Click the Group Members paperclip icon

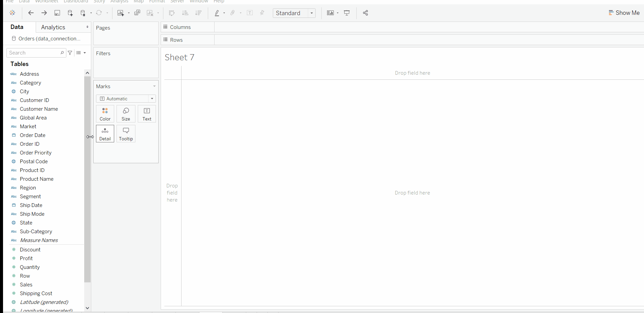(x=232, y=13)
